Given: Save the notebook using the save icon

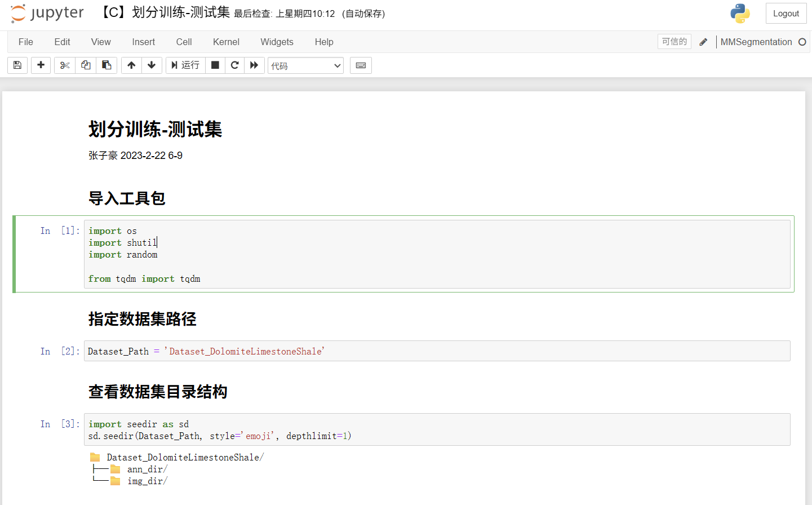Looking at the screenshot, I should point(17,65).
